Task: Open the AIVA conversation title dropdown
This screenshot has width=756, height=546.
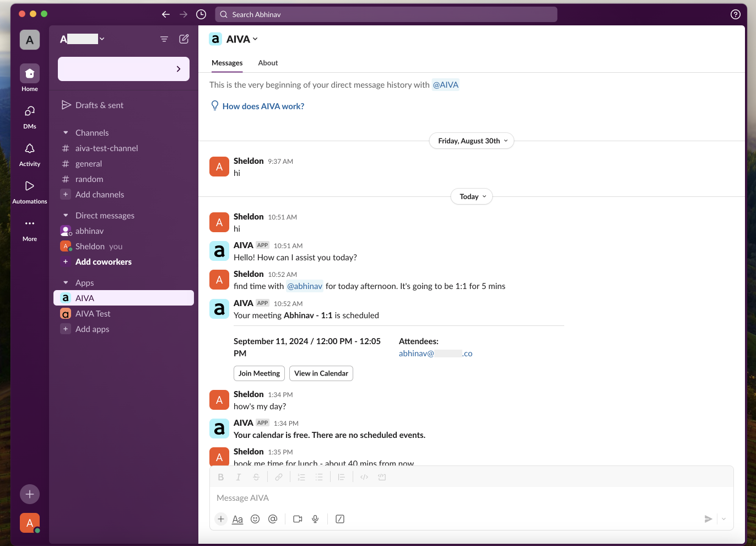Action: 242,39
